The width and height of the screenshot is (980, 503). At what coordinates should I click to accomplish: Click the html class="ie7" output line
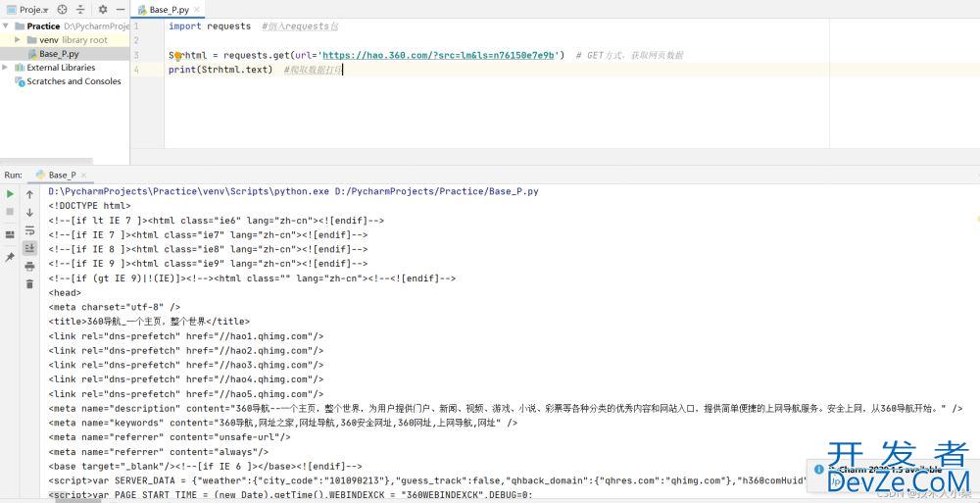(208, 234)
